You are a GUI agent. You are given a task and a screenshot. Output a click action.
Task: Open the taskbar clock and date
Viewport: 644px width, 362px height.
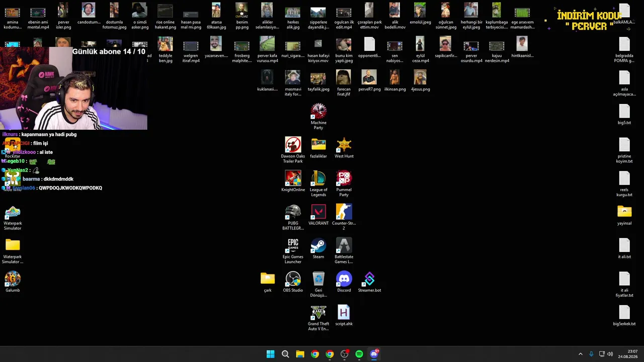coord(628,354)
